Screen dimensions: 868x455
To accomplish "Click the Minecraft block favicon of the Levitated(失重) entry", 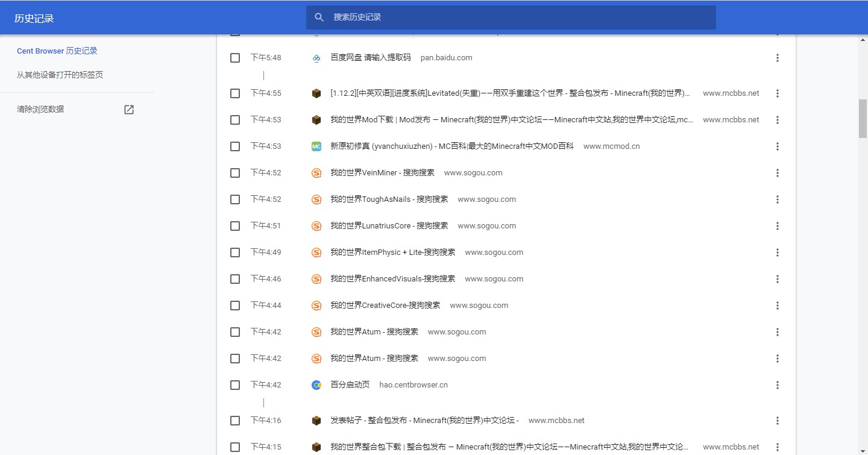I will [x=316, y=93].
